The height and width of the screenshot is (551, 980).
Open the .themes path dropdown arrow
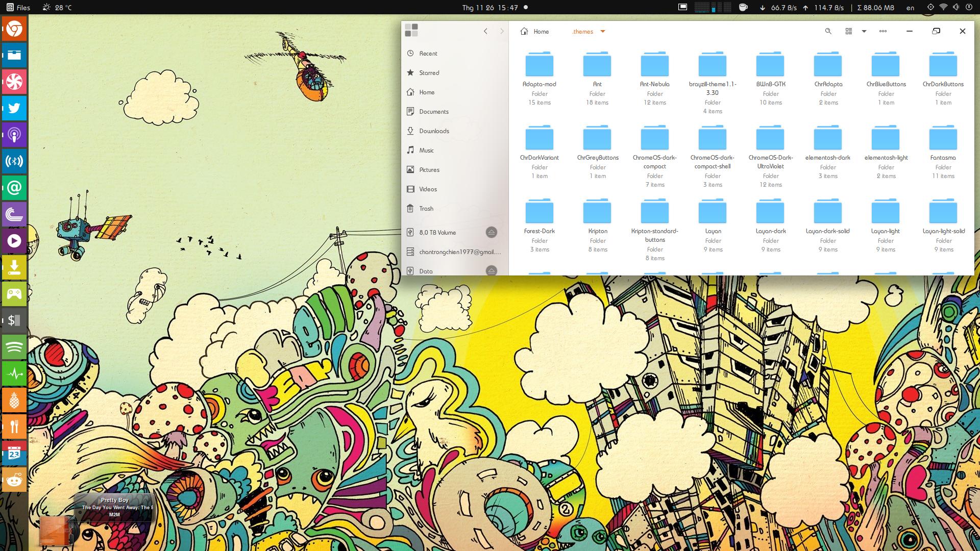click(603, 32)
